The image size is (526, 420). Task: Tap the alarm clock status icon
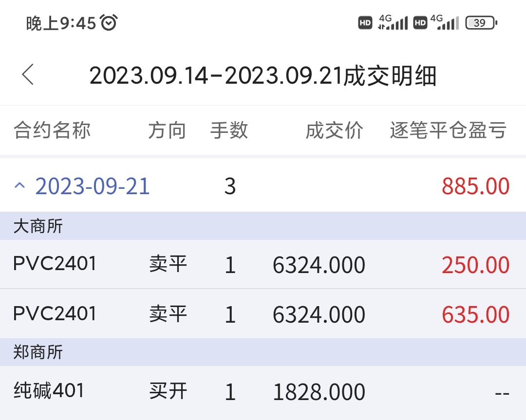[x=109, y=22]
